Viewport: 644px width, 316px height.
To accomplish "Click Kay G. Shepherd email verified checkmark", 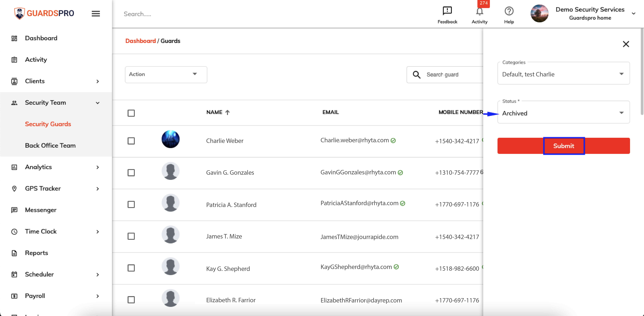I will tap(396, 267).
